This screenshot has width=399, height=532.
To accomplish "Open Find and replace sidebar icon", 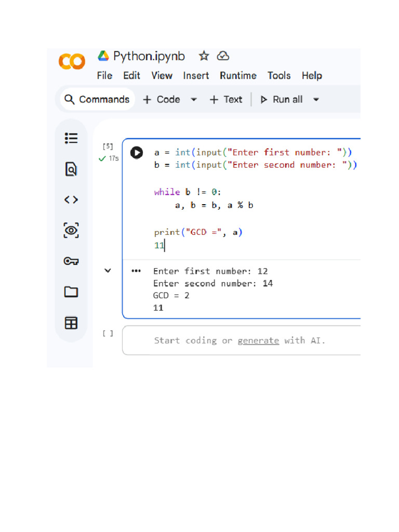I will 71,169.
